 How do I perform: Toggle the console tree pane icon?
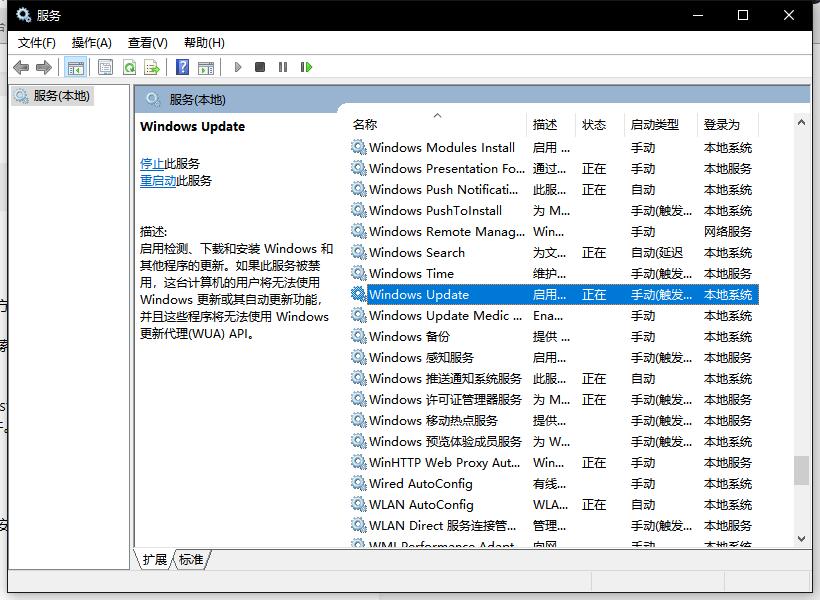(75, 67)
